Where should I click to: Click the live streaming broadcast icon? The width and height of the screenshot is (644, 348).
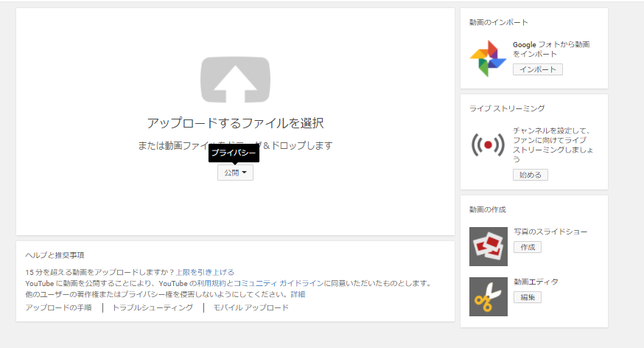pos(488,145)
